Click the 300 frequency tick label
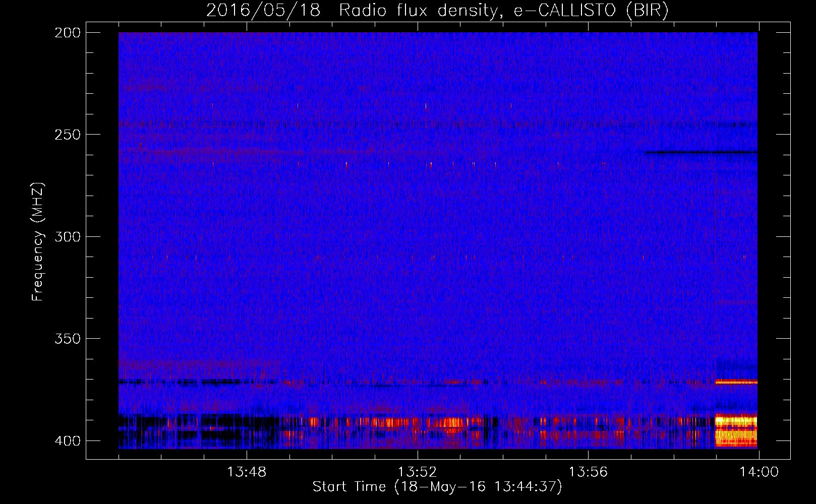816x504 pixels. (68, 237)
